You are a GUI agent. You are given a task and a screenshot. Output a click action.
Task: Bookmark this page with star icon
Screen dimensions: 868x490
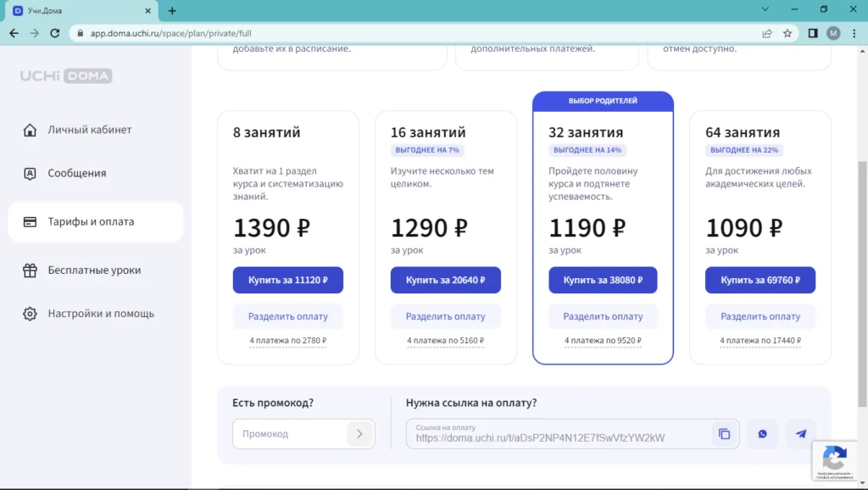(x=787, y=34)
